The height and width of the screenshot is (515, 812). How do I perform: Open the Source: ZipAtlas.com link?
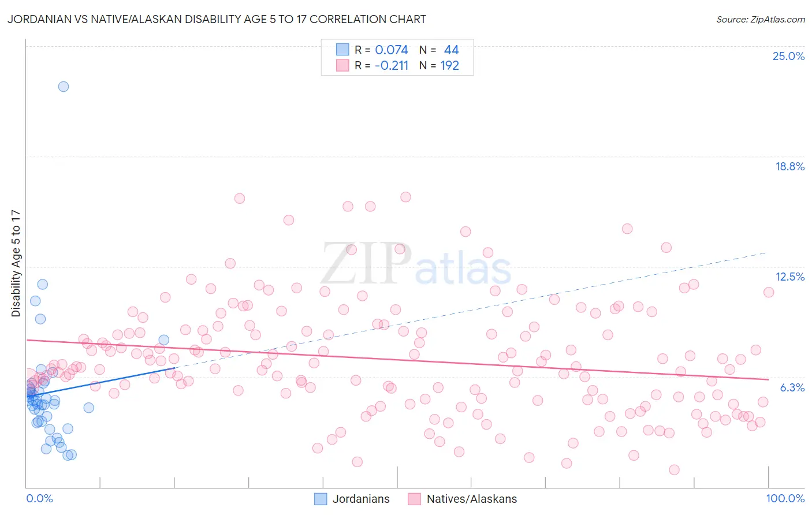761,19
